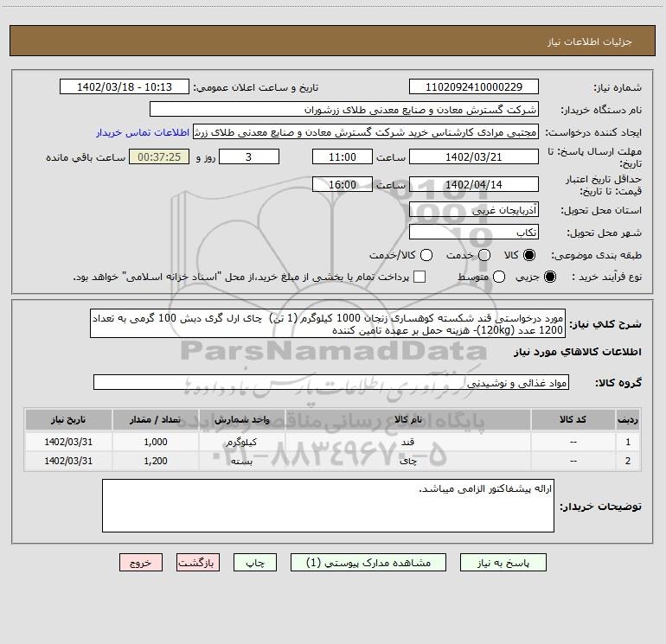The height and width of the screenshot is (644, 666).
Task: Click the goods group field مواد غذائی و نوشیدنی
Action: (331, 382)
